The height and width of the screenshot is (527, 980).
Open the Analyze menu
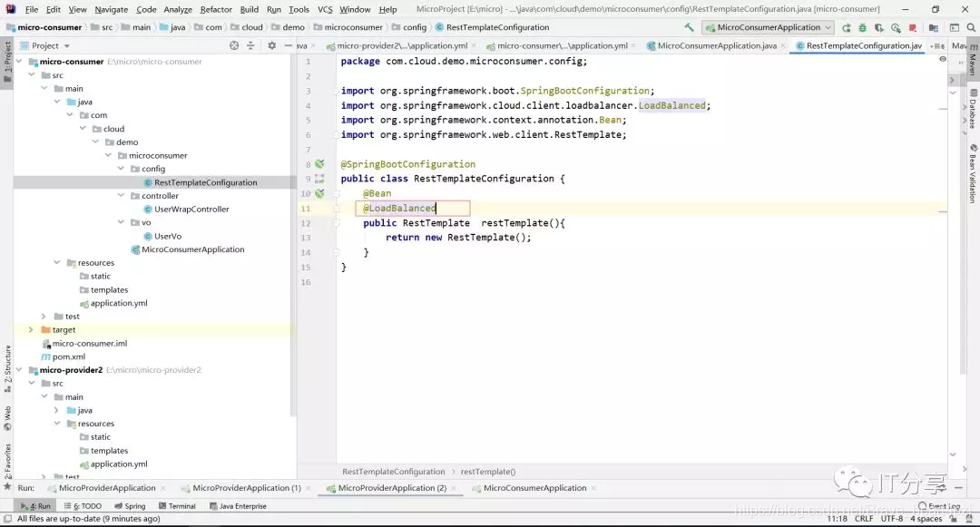pyautogui.click(x=178, y=9)
